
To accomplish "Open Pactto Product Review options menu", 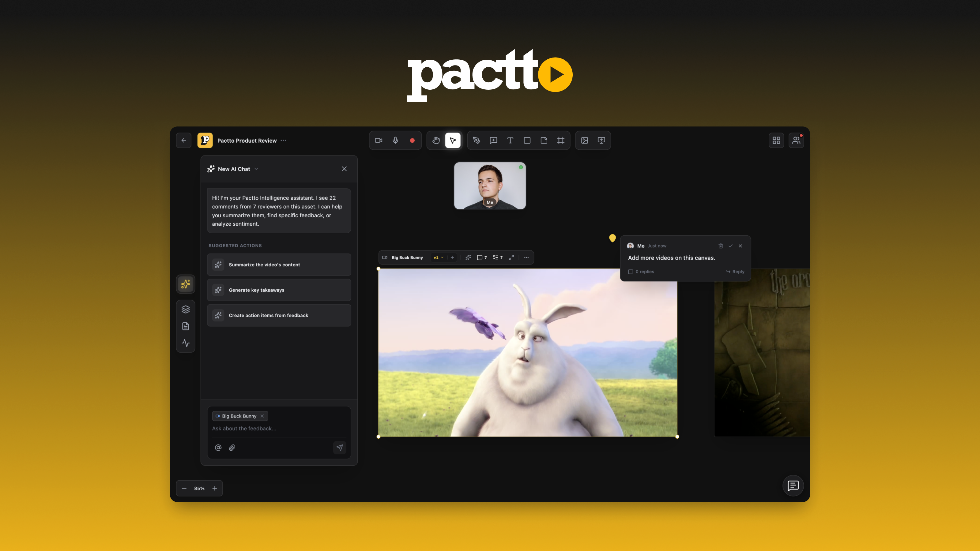I will pos(283,140).
